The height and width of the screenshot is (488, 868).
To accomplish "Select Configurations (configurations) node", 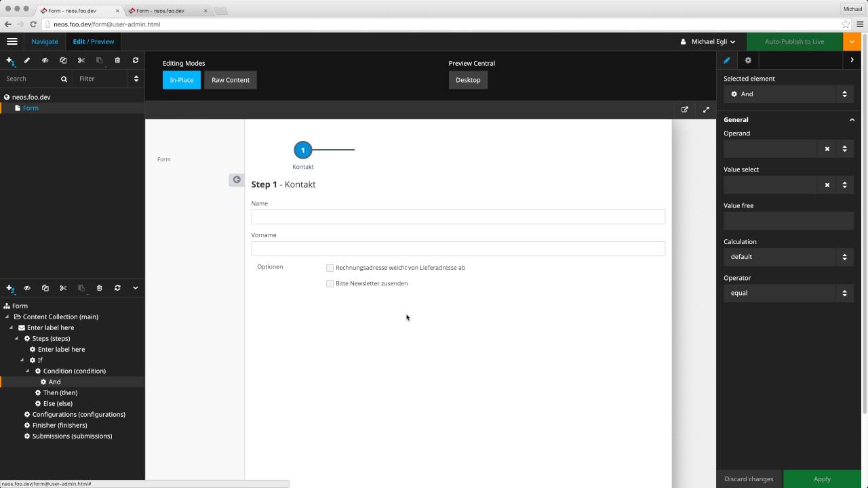I will pos(79,414).
